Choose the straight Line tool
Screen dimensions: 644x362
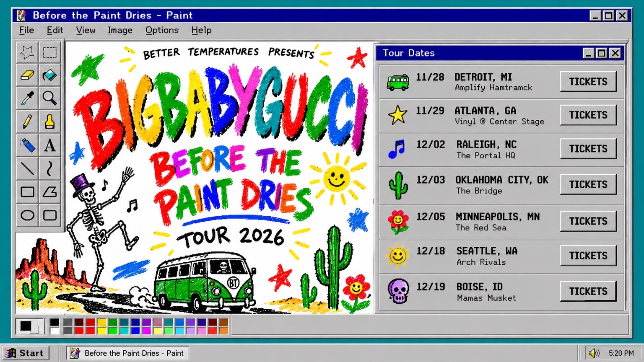click(x=27, y=168)
